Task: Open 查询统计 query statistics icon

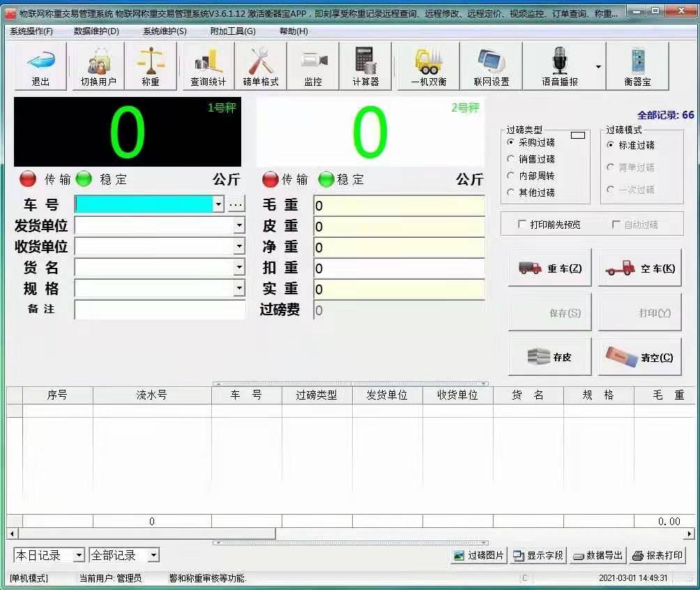Action: point(208,66)
